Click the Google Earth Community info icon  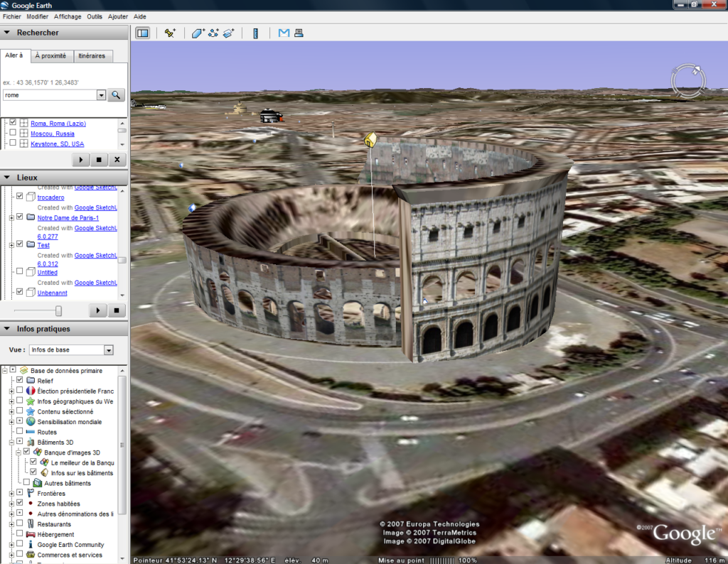(x=31, y=545)
